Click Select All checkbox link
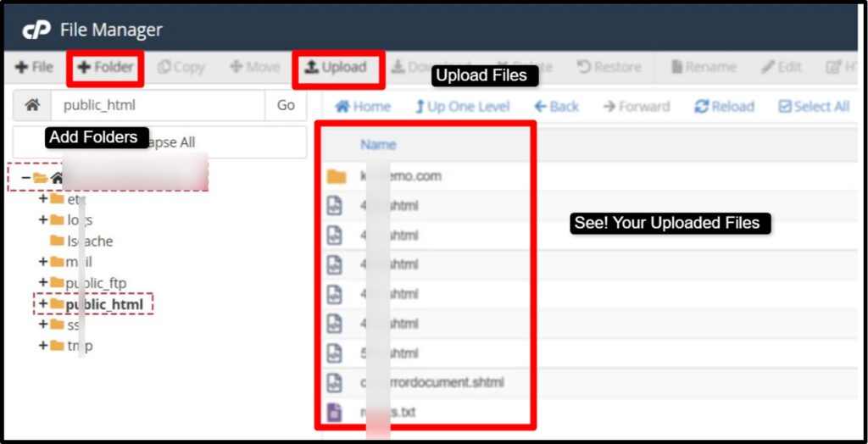The image size is (868, 444). (x=814, y=106)
